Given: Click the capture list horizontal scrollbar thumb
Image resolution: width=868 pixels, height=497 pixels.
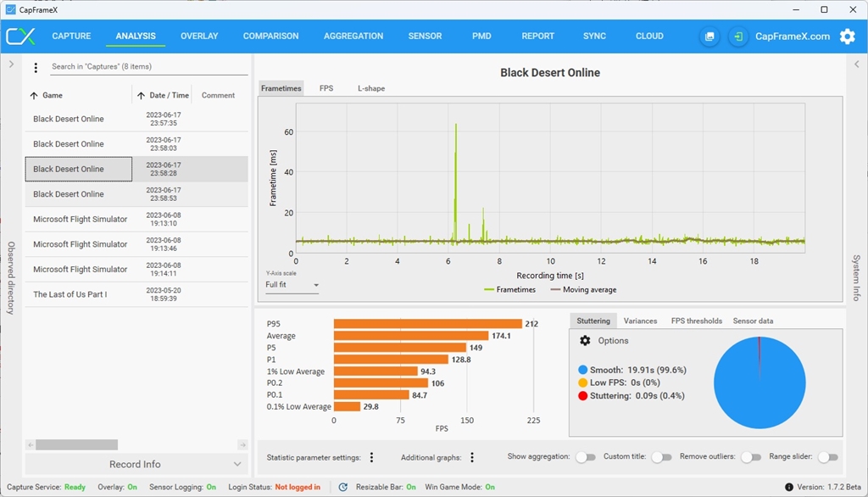Looking at the screenshot, I should click(77, 445).
